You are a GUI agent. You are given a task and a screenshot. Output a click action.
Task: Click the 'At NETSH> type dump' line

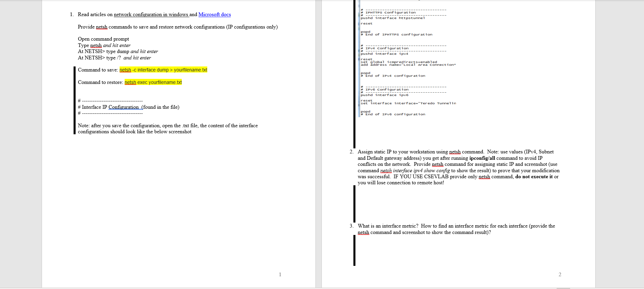pos(118,51)
